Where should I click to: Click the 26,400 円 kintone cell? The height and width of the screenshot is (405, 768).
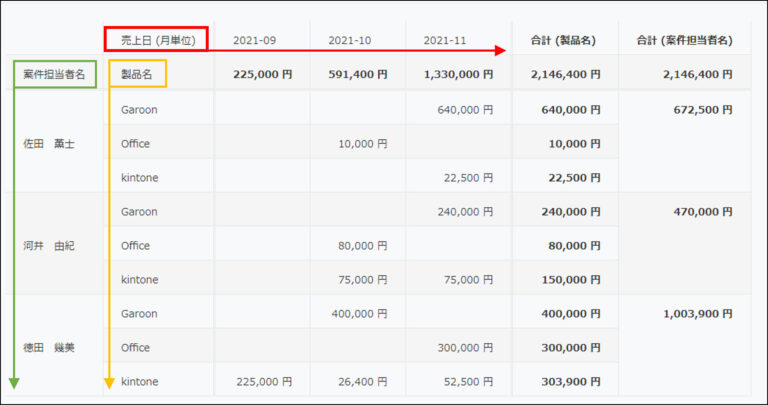tap(362, 381)
